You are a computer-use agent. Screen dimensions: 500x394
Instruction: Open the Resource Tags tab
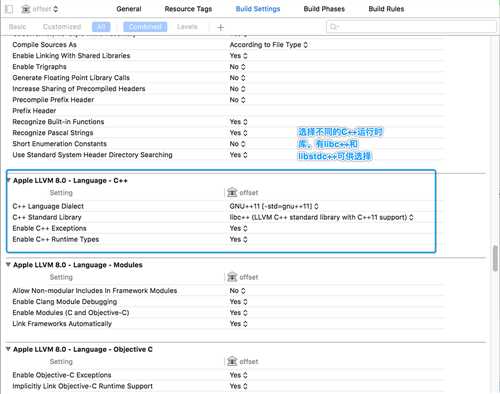(188, 9)
